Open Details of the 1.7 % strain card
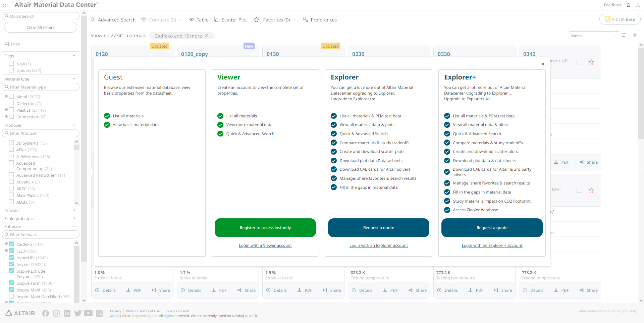Screen dimensions: 644x323 coord(191,290)
